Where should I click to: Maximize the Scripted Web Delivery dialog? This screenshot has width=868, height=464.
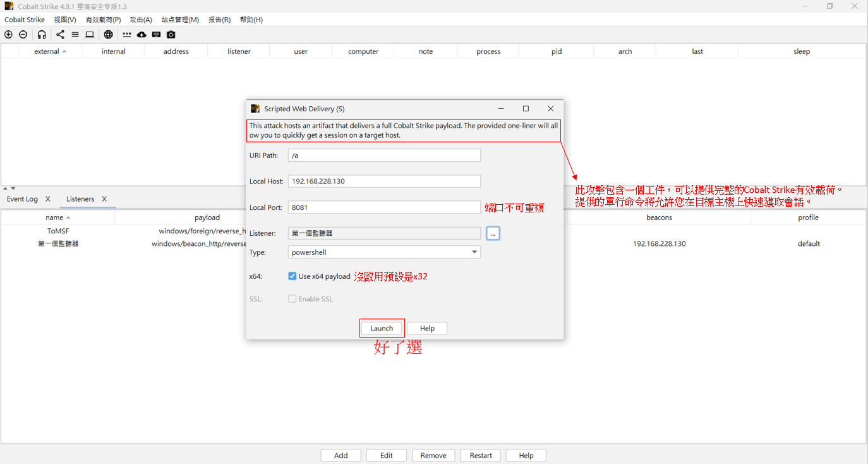[526, 109]
